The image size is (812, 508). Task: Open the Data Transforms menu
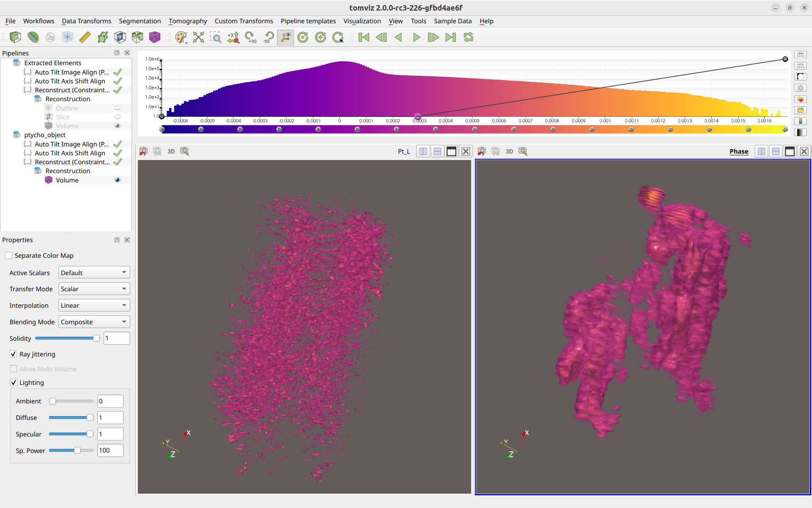coord(86,21)
